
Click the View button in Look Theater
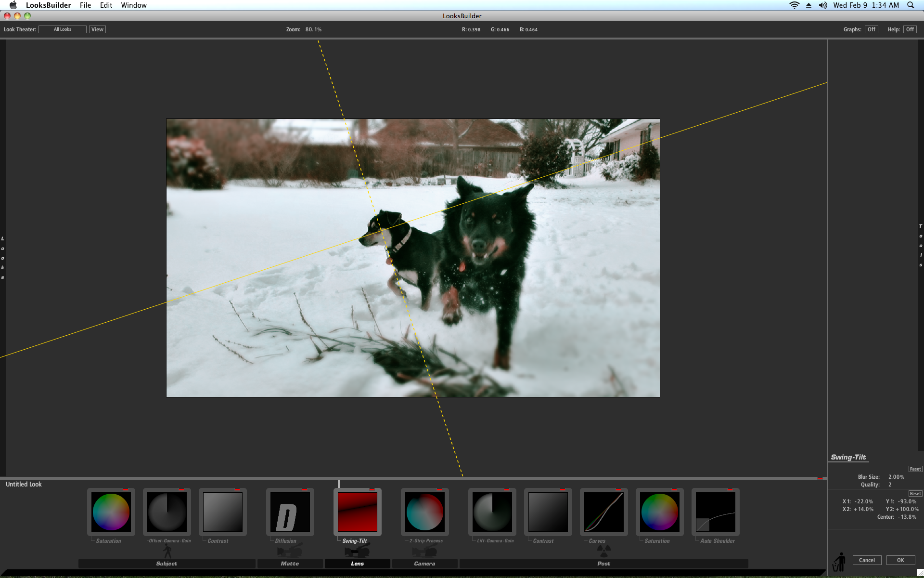(97, 29)
